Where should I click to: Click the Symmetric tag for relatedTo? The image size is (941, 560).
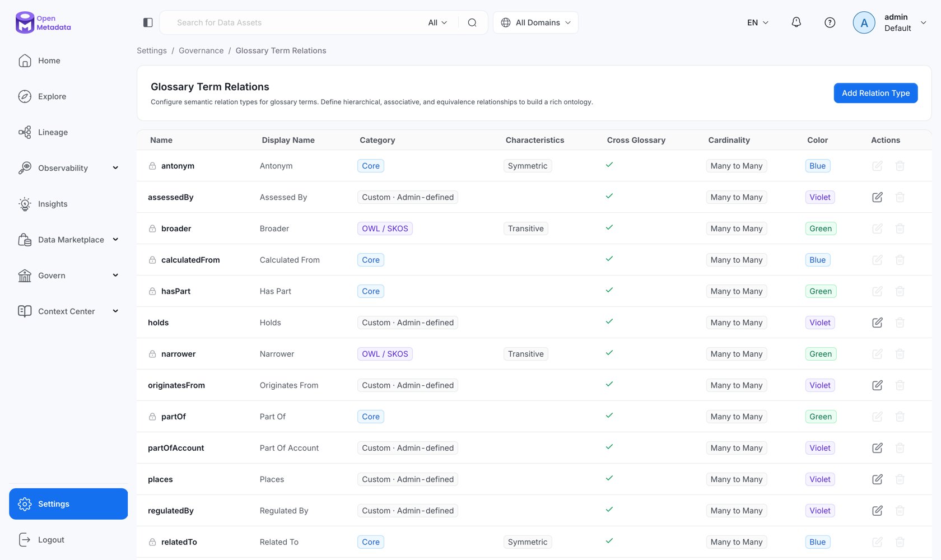point(528,542)
